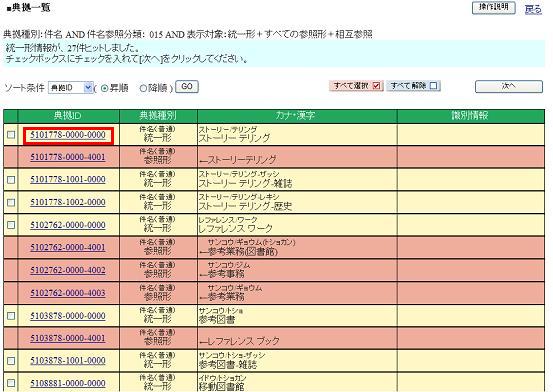The image size is (553, 392).
Task: Click the 次へ button
Action: [509, 86]
